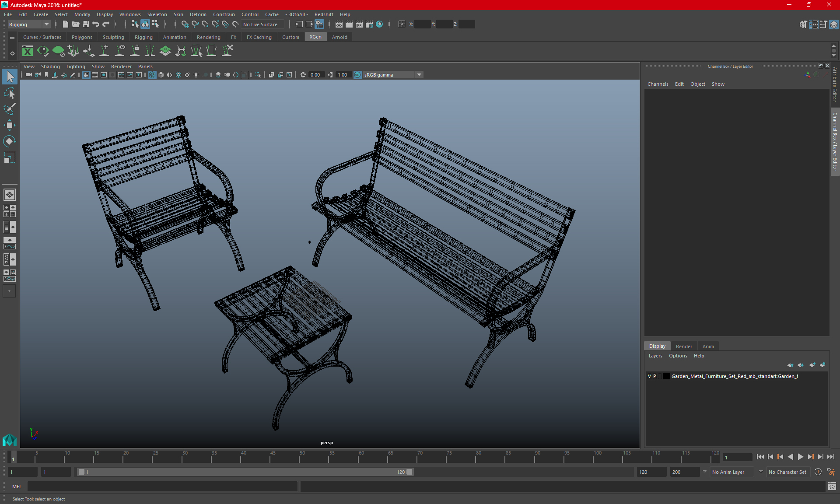Open the No Character Set dropdown
The height and width of the screenshot is (504, 840).
[788, 472]
